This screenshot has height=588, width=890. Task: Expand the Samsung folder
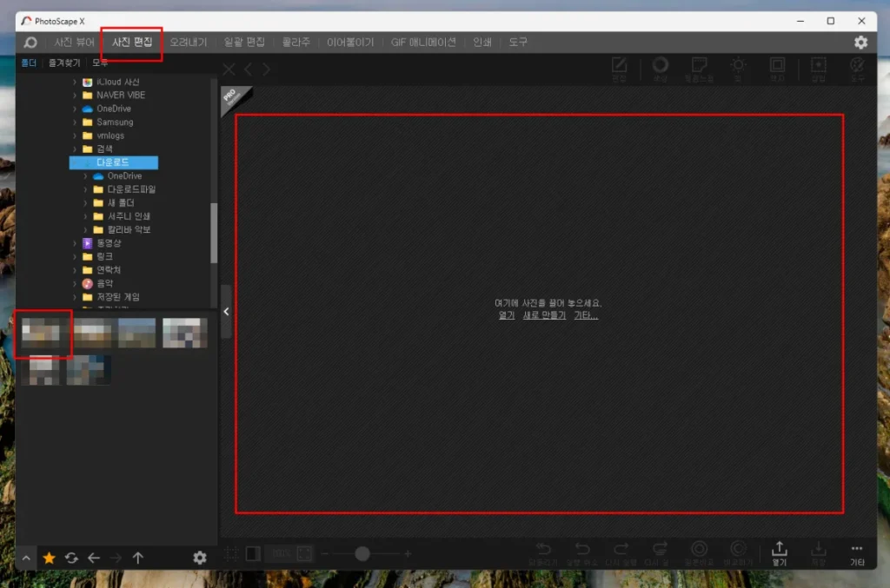click(x=76, y=122)
